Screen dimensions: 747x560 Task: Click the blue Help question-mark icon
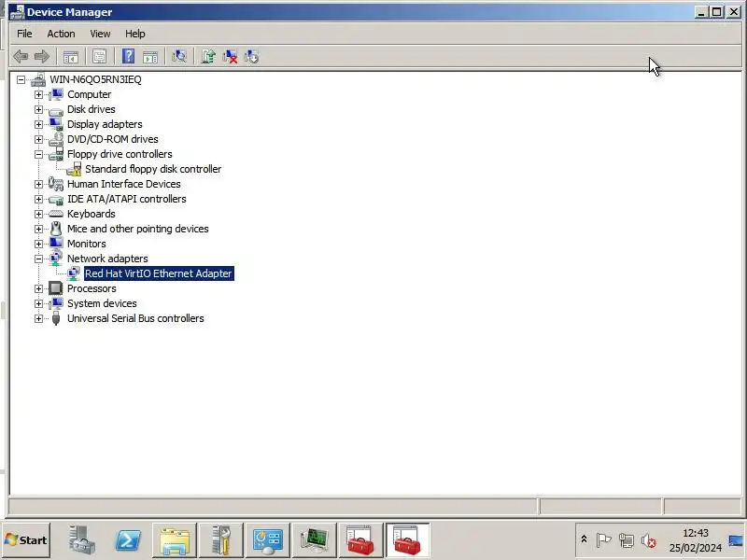click(x=128, y=56)
